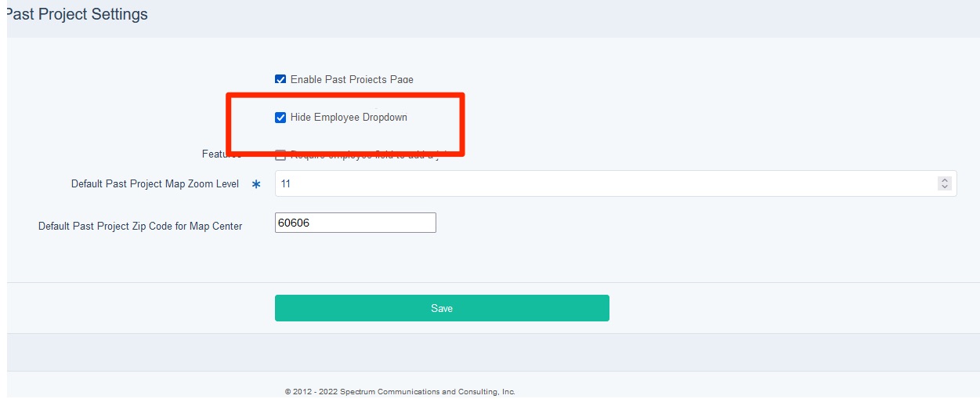Tick the partially hidden Require employee checkbox
The height and width of the screenshot is (399, 980).
click(280, 155)
